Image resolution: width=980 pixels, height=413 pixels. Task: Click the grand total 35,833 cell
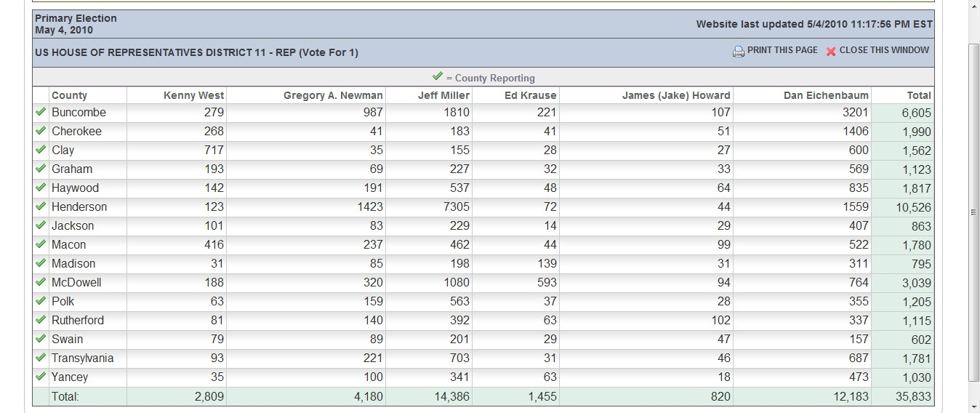(x=912, y=396)
